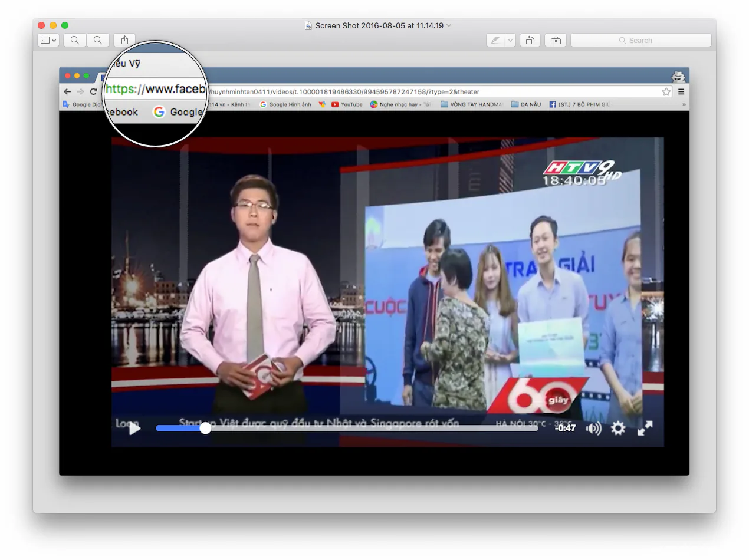Open video settings gear

(x=617, y=428)
